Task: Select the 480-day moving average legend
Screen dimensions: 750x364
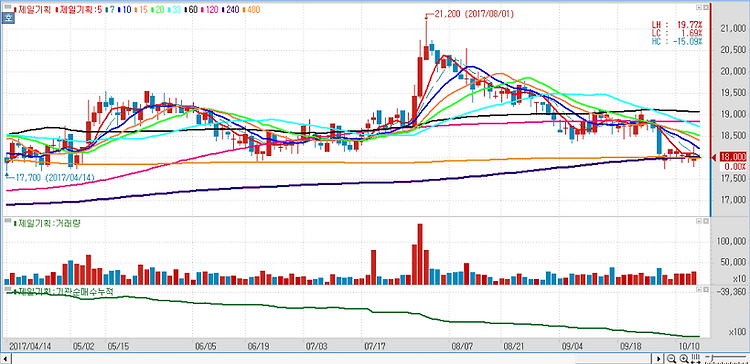Action: coord(251,10)
